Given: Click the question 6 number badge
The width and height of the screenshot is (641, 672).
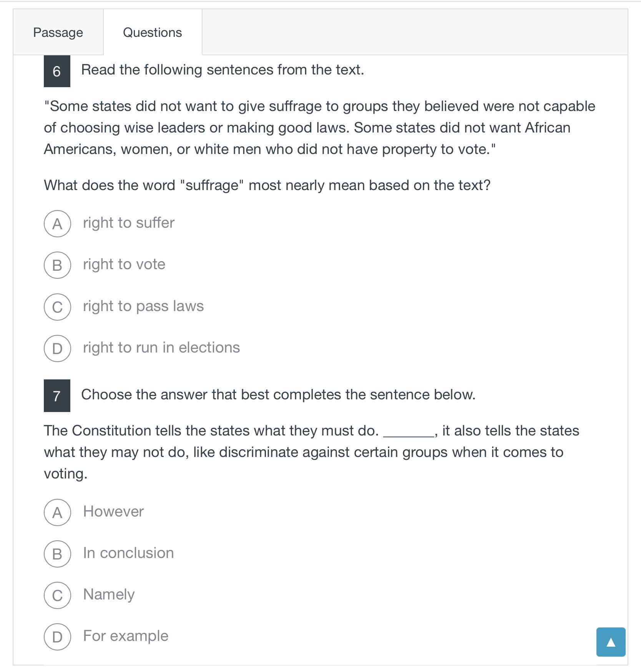Looking at the screenshot, I should click(57, 71).
